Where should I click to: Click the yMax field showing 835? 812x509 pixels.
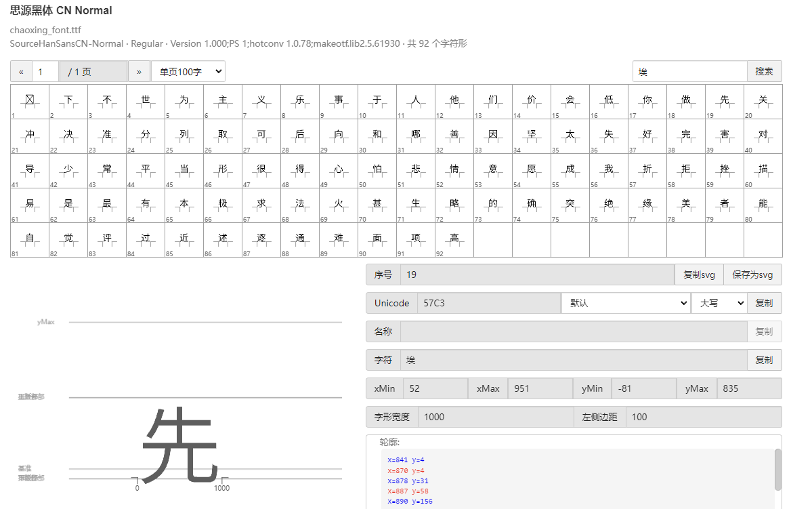point(749,389)
